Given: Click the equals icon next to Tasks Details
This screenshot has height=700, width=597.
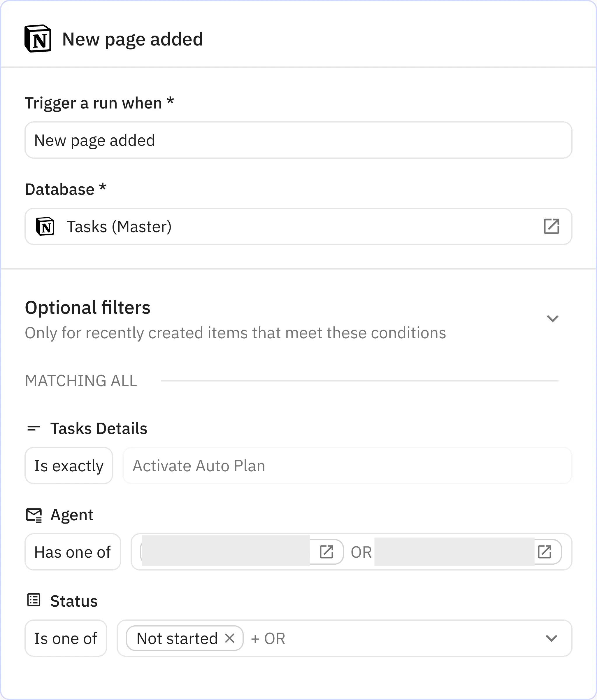Looking at the screenshot, I should (x=34, y=428).
